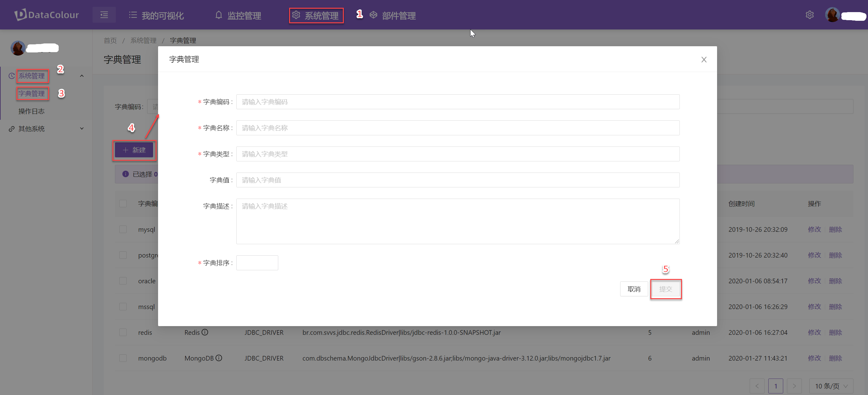Check the mysql row checkbox
Image resolution: width=868 pixels, height=395 pixels.
coord(123,229)
